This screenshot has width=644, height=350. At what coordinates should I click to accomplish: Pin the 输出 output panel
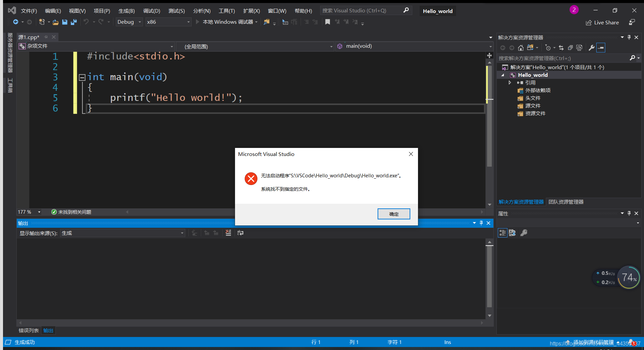(481, 223)
